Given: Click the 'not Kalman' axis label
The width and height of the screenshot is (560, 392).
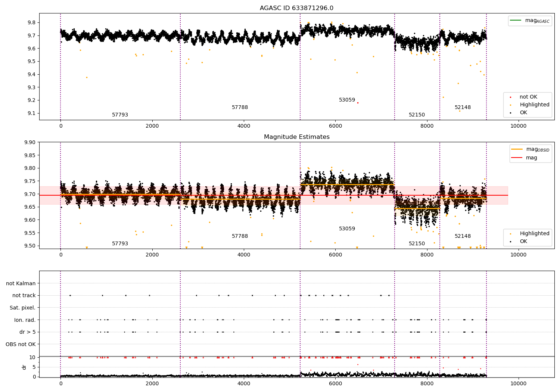Looking at the screenshot, I should pos(21,284).
